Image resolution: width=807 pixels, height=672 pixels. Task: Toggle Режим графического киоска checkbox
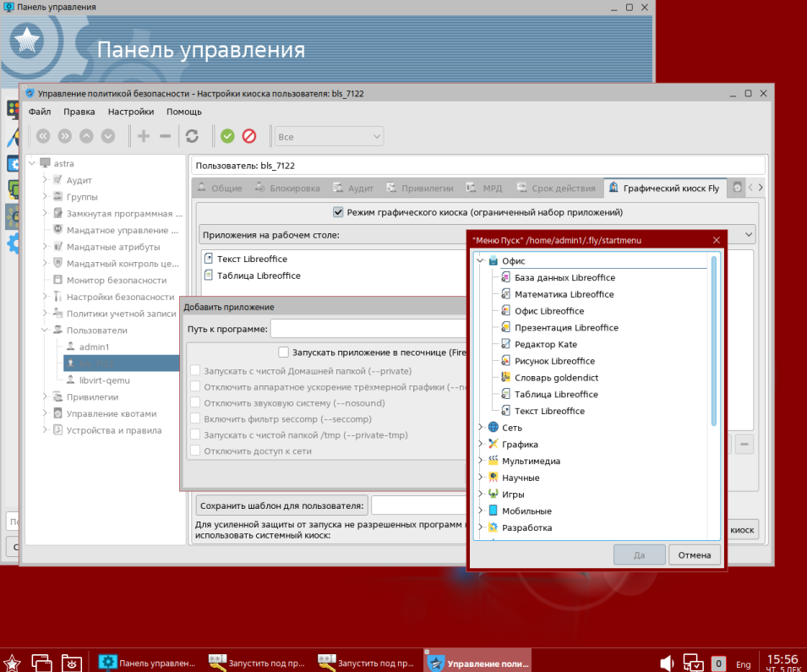(x=338, y=212)
